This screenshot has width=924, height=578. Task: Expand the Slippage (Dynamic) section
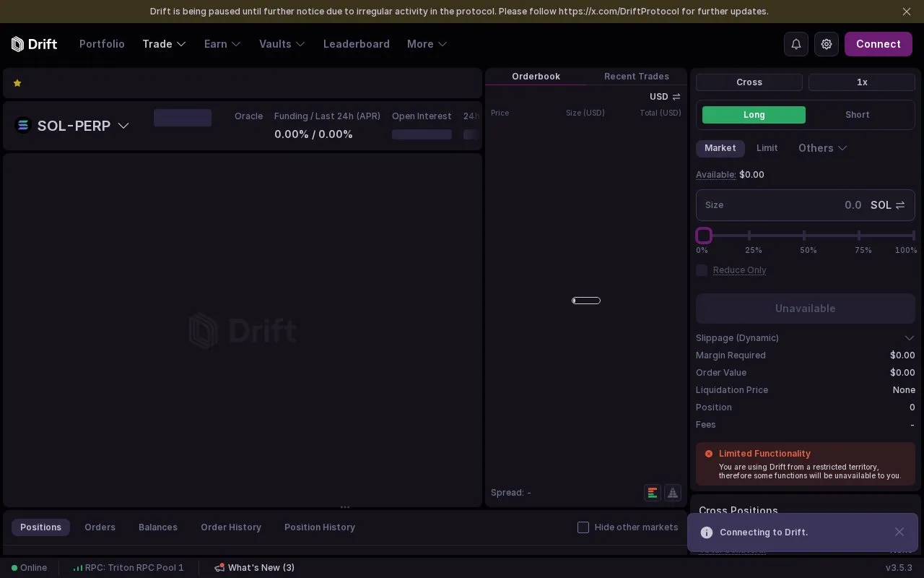(x=806, y=338)
